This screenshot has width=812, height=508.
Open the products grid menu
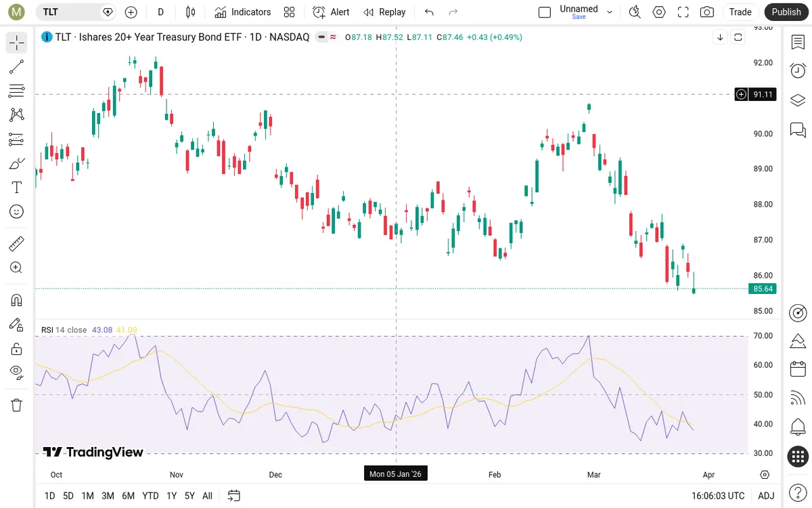click(x=798, y=456)
